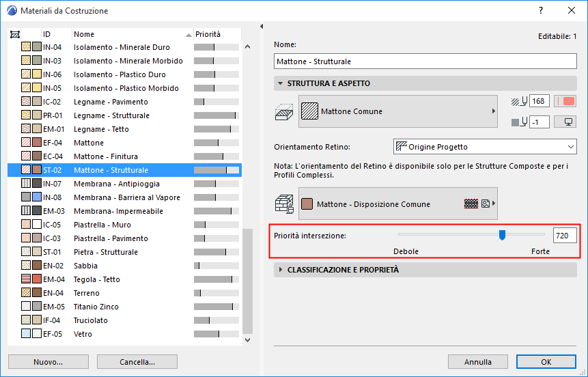Viewport: 588px width, 377px height.
Task: Select the Titanio Zinco material
Action: 124,307
